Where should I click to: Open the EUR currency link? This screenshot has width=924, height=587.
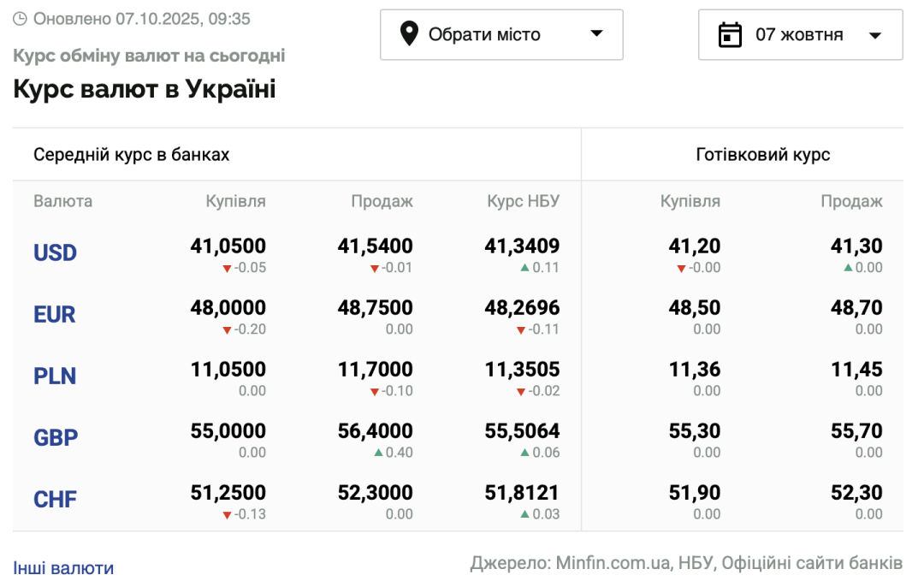point(55,315)
